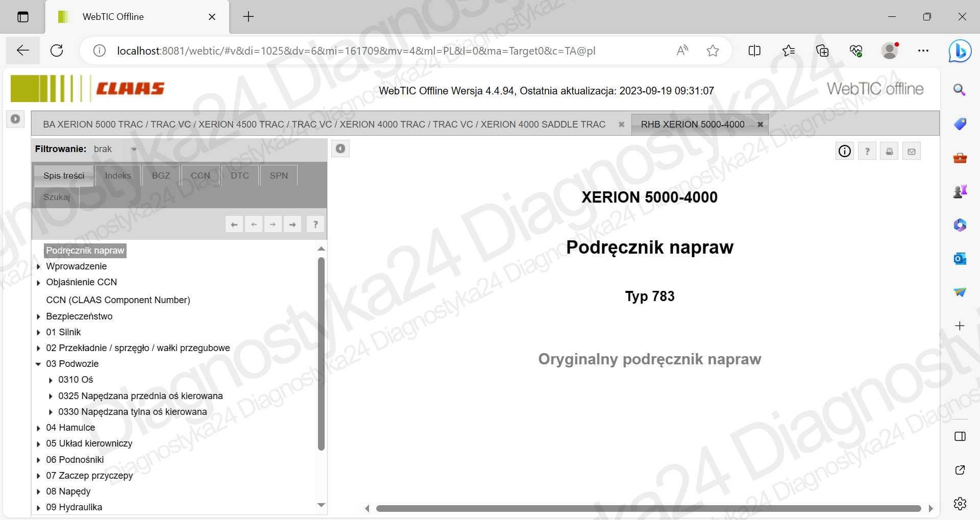Select the Podręcznik napraw root item

[85, 251]
